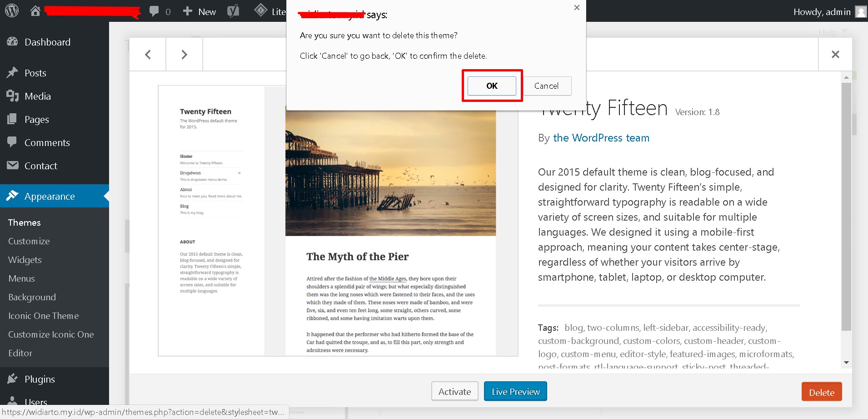
Task: Click the admin avatar image
Action: point(861,11)
